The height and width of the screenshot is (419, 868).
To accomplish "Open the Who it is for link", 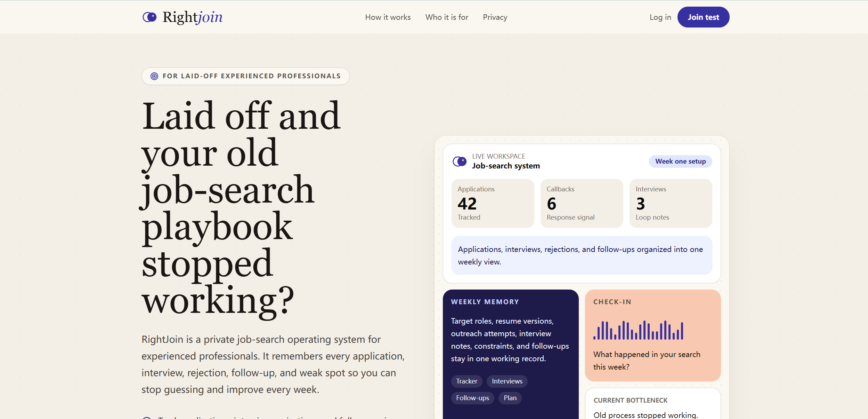I will [447, 17].
